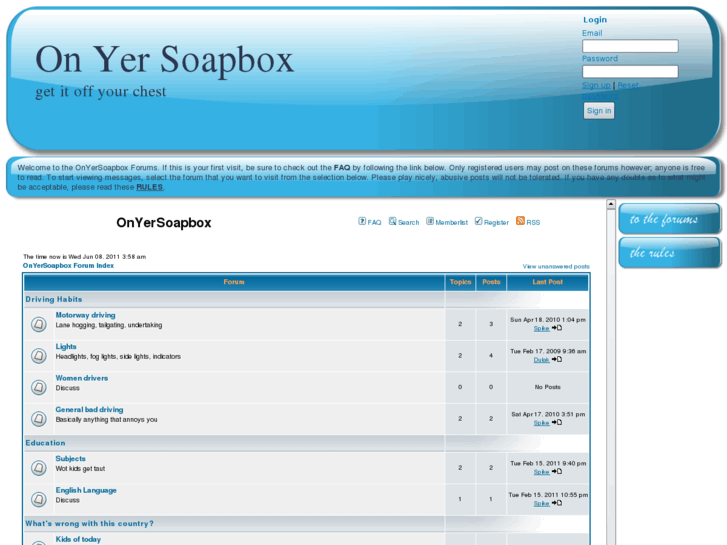Open the English Language forum
Viewport: 727px width, 545px height.
coord(86,490)
